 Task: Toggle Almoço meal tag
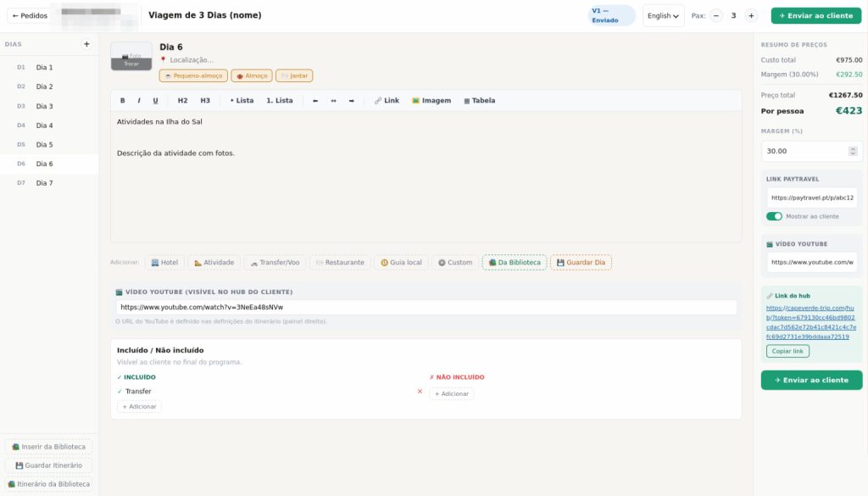(251, 75)
